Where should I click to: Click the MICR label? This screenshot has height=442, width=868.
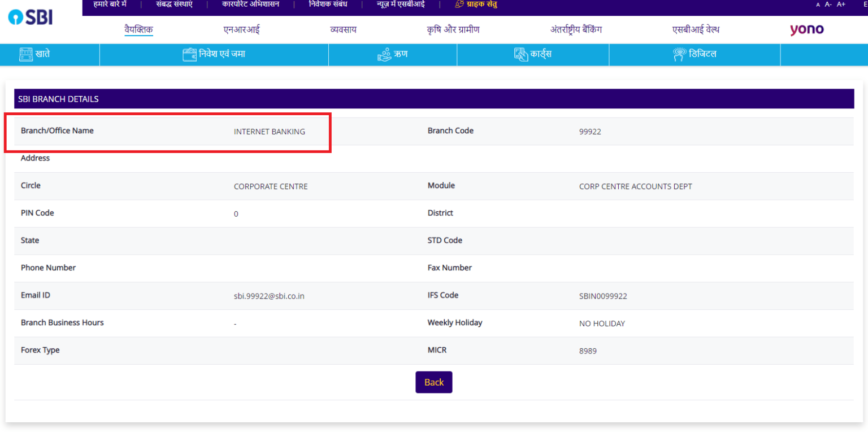(437, 350)
